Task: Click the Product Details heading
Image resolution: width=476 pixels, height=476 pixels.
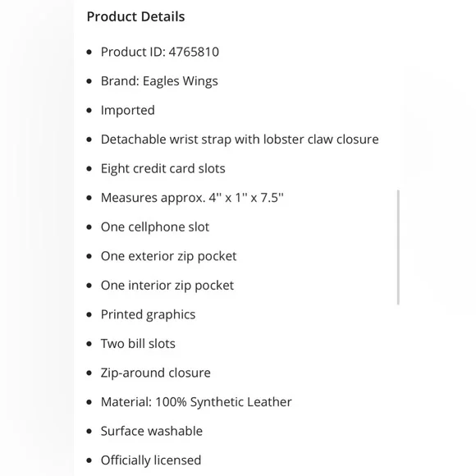Action: point(135,16)
